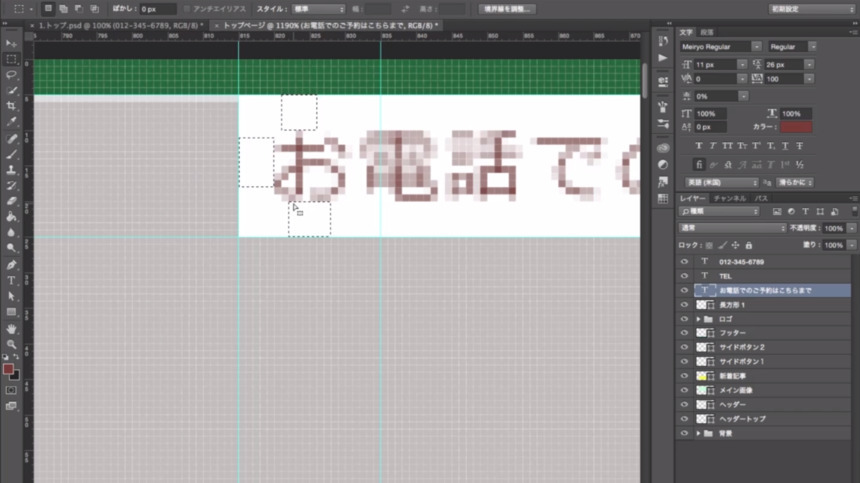This screenshot has height=483, width=860.
Task: Hide the ロゴ group
Action: click(684, 319)
